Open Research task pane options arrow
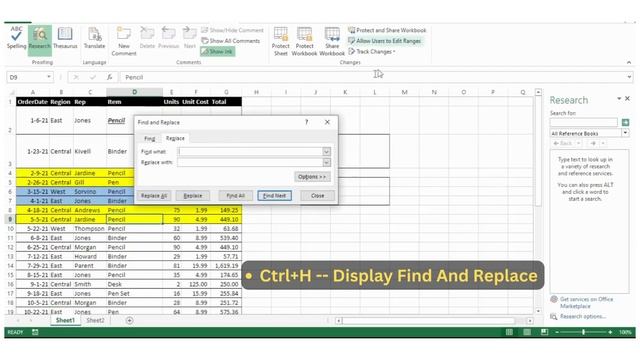The height and width of the screenshot is (360, 640). pos(619,99)
